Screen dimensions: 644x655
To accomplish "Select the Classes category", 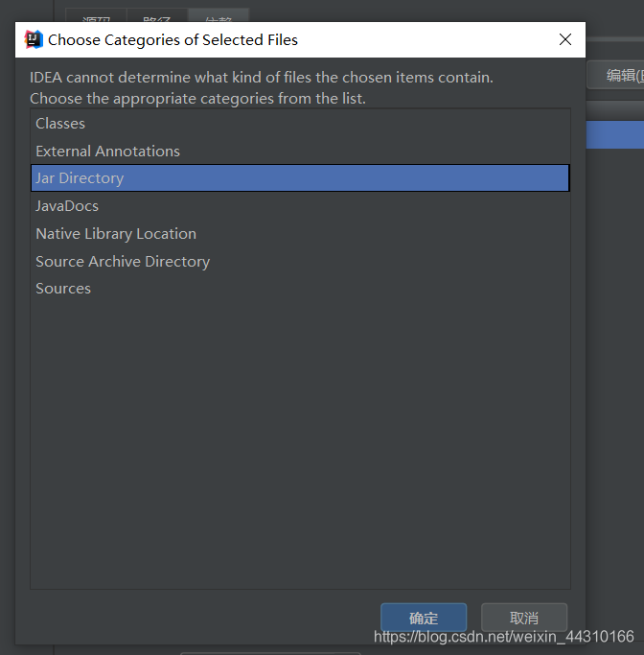I will click(300, 124).
